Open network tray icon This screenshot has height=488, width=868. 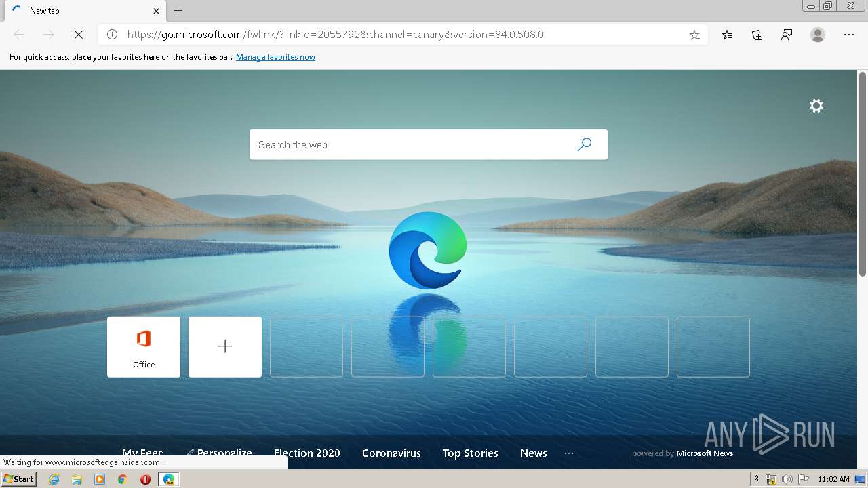click(771, 479)
